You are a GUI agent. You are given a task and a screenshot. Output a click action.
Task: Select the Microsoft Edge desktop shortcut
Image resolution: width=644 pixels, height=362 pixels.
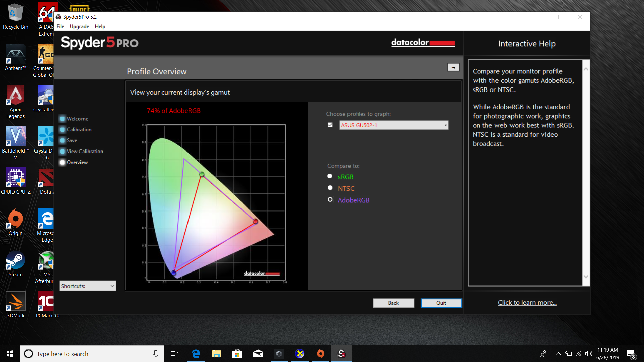click(x=46, y=226)
